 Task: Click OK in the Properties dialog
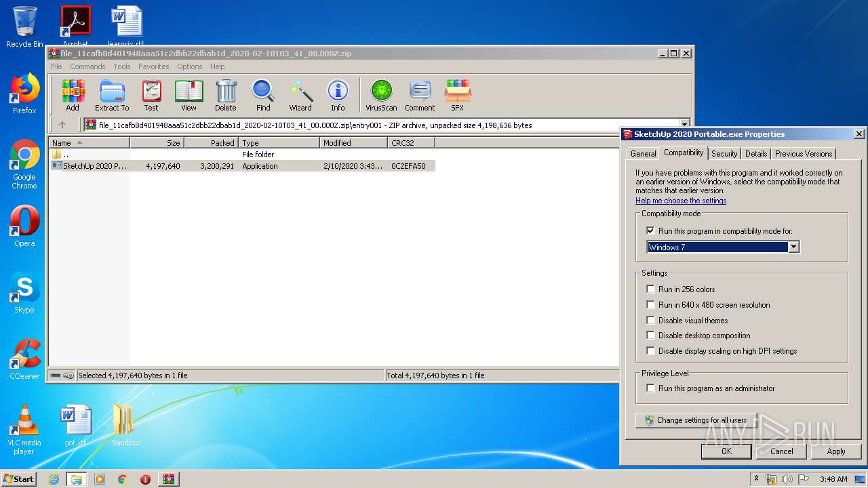click(726, 451)
